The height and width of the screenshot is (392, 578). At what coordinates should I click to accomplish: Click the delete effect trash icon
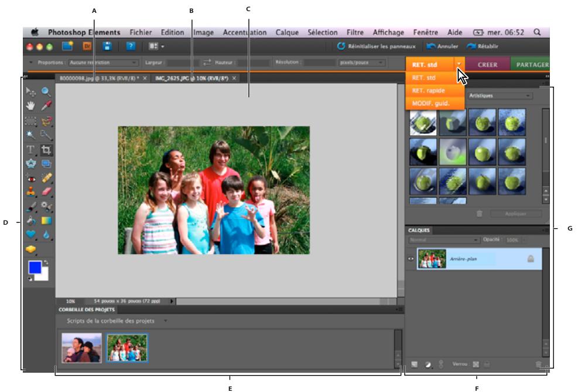pos(480,213)
